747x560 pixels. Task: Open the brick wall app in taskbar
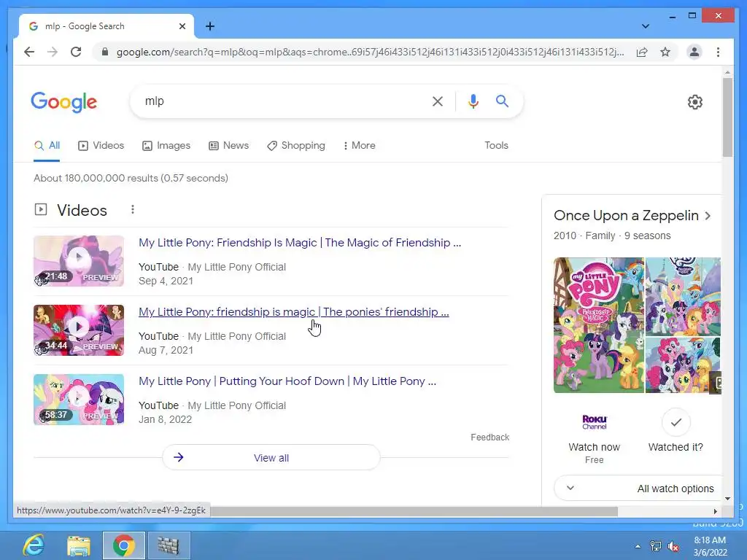[x=169, y=545]
